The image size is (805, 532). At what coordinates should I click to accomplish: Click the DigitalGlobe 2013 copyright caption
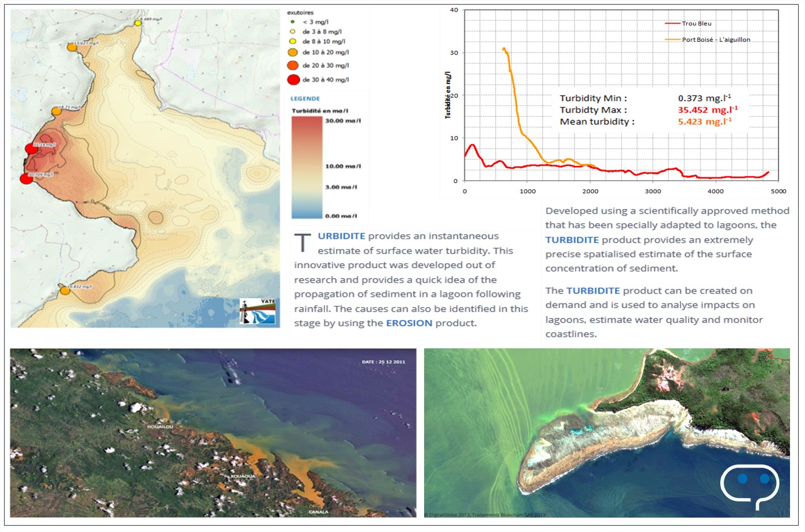tap(485, 515)
